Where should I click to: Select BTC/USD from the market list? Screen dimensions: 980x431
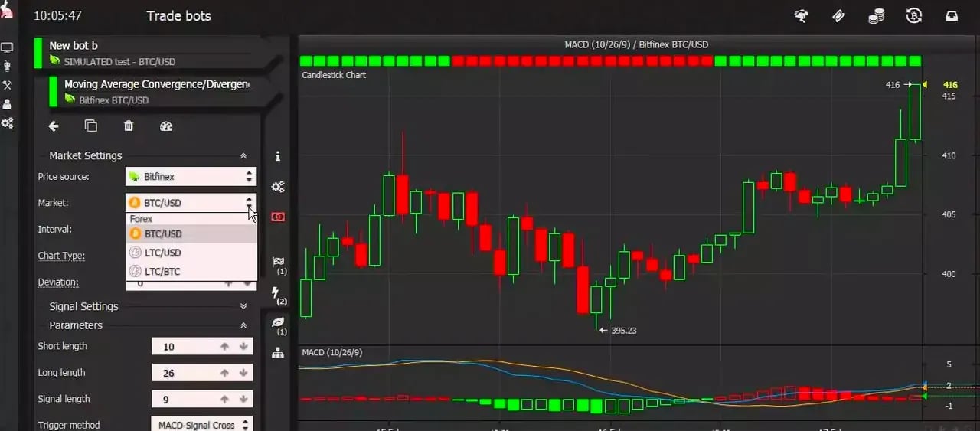click(191, 233)
